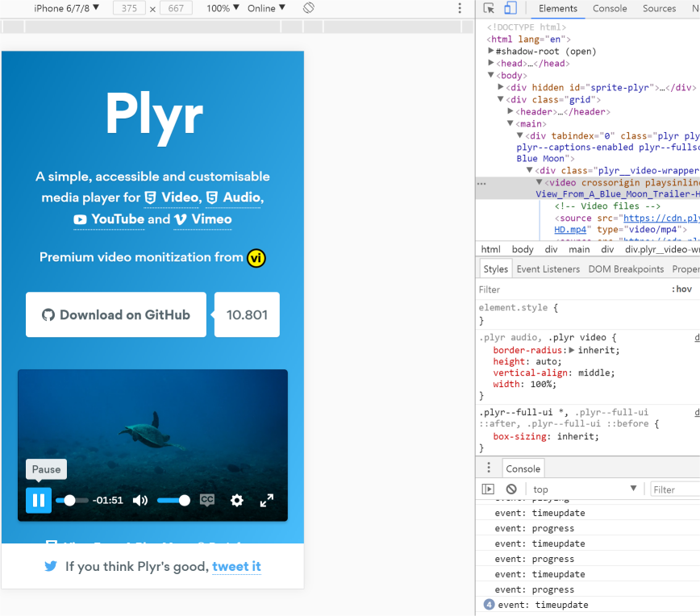
Task: Click the Twitter bird icon
Action: [51, 567]
